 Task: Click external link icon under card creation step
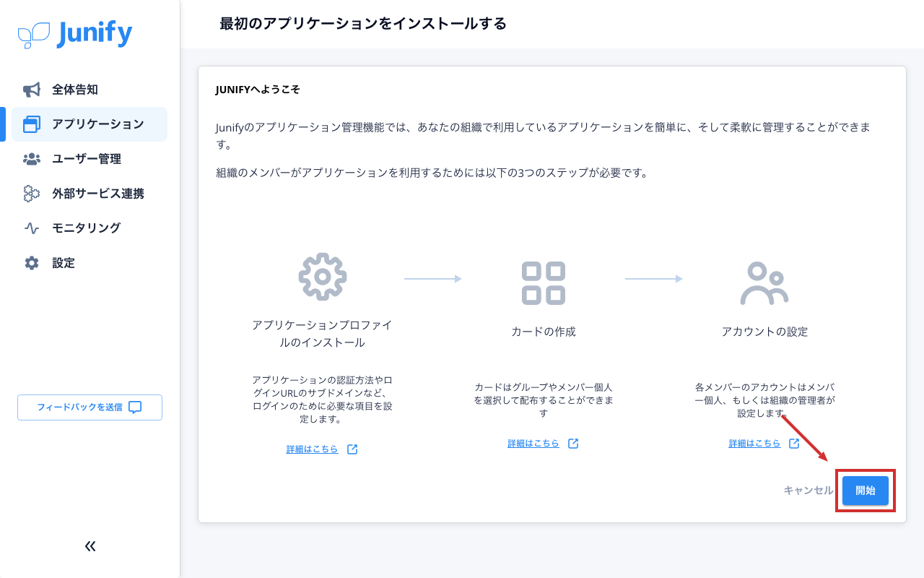coord(573,444)
